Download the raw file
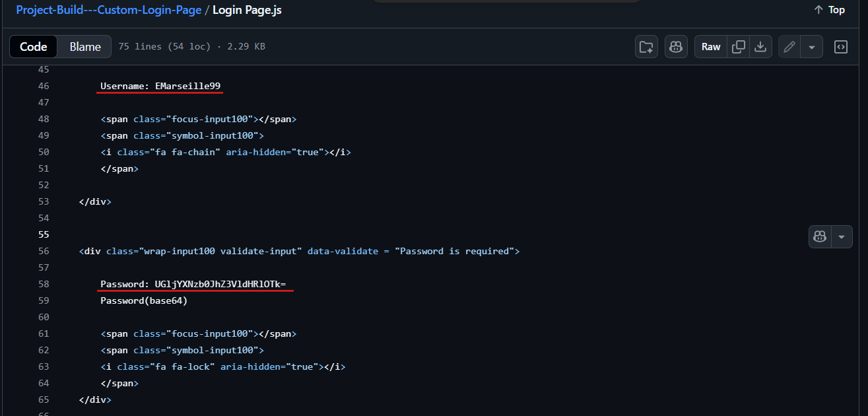The width and height of the screenshot is (868, 416). coord(760,47)
